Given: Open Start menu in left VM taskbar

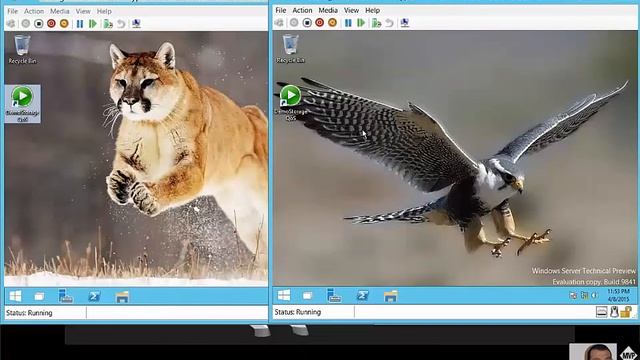Looking at the screenshot, I should (16, 296).
